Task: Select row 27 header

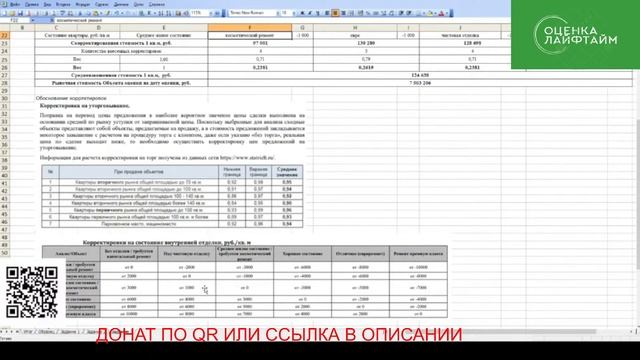Action: pyautogui.click(x=4, y=75)
